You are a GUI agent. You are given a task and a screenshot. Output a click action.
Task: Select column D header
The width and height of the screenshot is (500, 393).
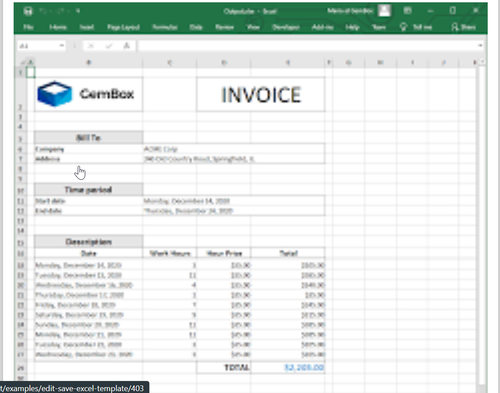point(224,62)
